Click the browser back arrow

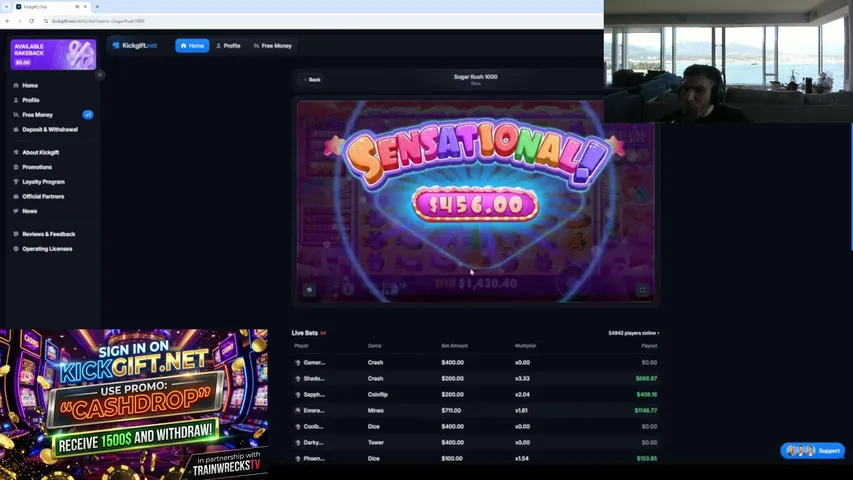[8, 21]
